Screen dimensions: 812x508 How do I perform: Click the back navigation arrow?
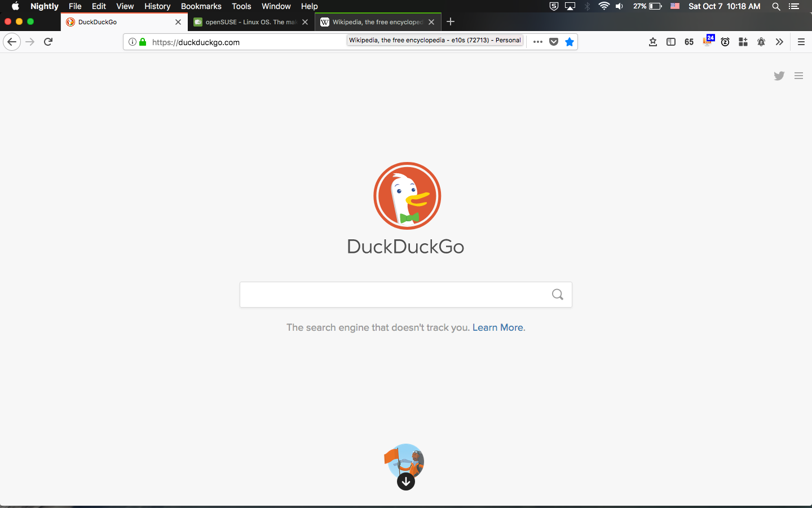(12, 42)
